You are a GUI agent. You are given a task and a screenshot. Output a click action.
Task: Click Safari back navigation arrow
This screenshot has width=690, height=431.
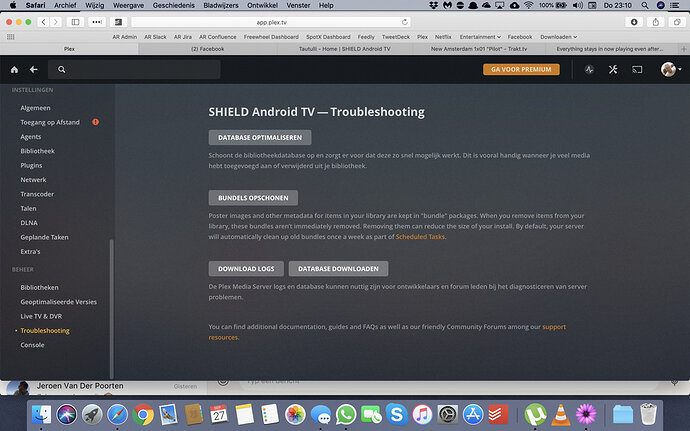pos(43,22)
